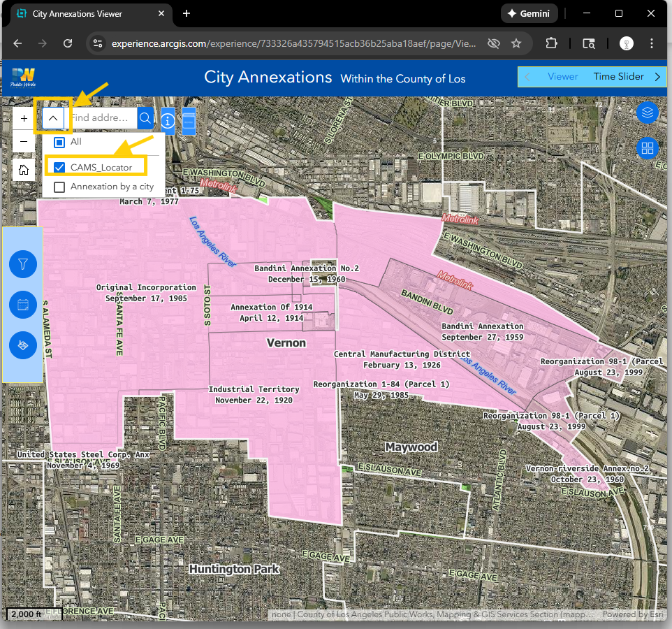Open the map layers list widget
This screenshot has width=672, height=629.
tap(648, 113)
